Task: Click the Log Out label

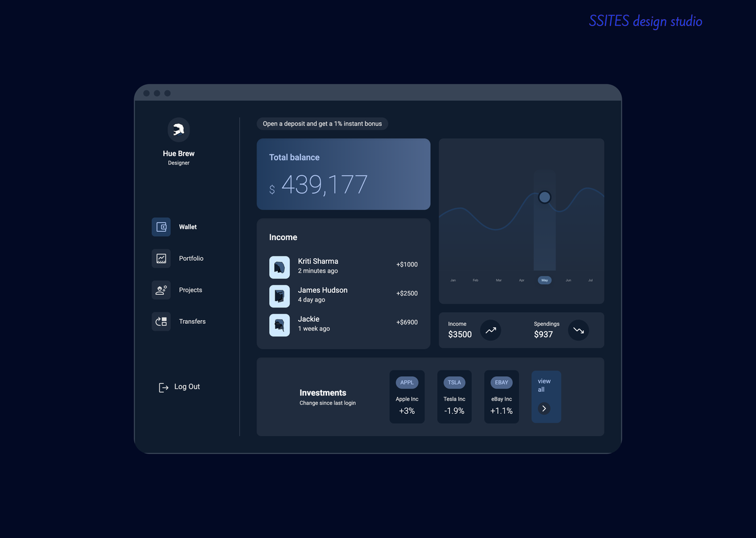Action: tap(187, 387)
